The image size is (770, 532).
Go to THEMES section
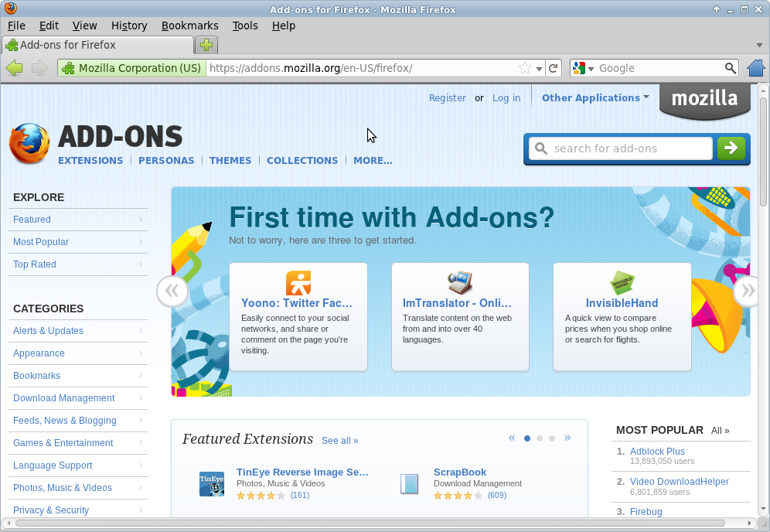click(x=230, y=161)
